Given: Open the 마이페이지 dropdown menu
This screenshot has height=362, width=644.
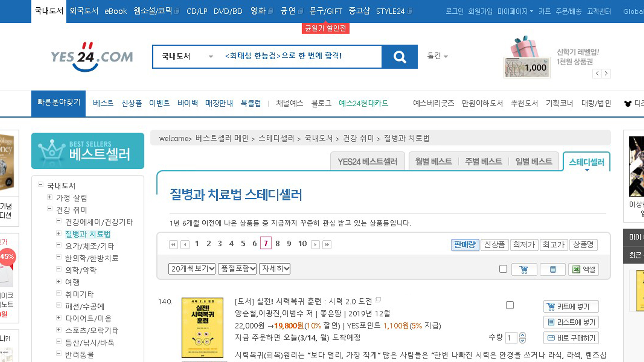Looking at the screenshot, I should [515, 11].
